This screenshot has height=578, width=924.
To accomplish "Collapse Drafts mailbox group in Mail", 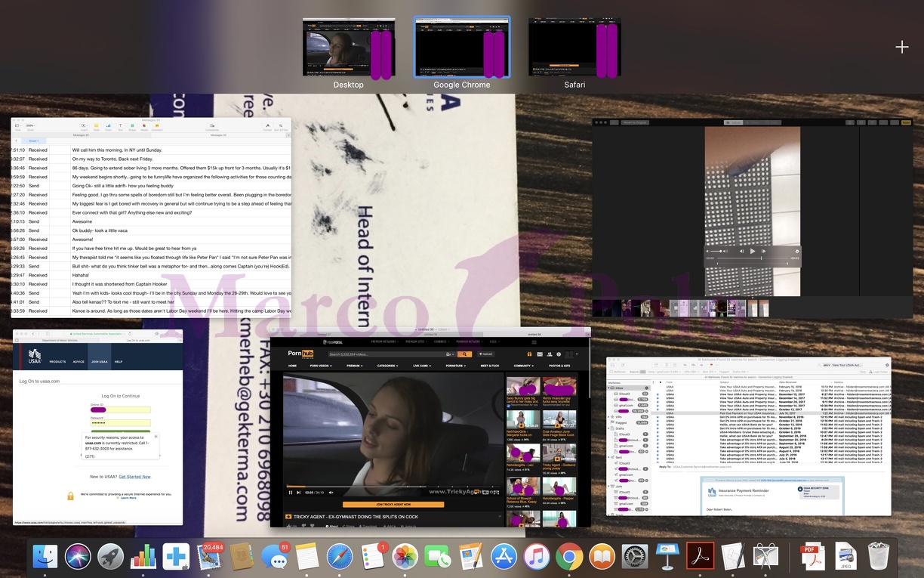I will [x=608, y=428].
